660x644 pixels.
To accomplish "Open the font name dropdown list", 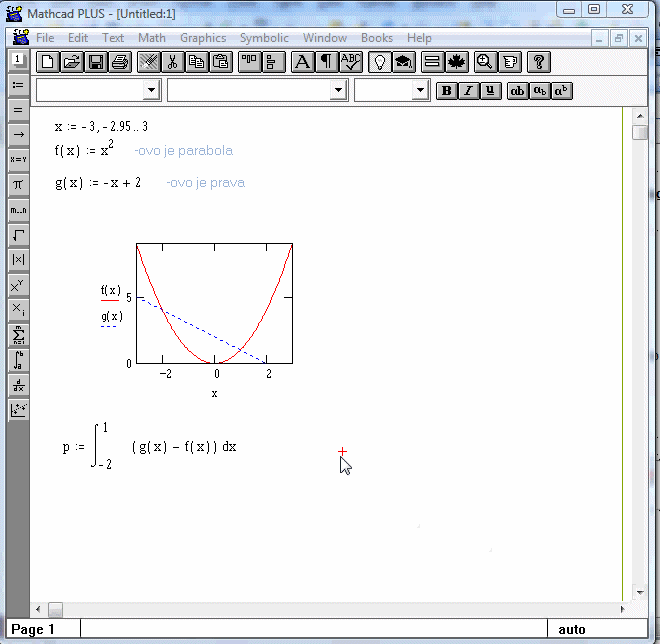I will point(338,91).
